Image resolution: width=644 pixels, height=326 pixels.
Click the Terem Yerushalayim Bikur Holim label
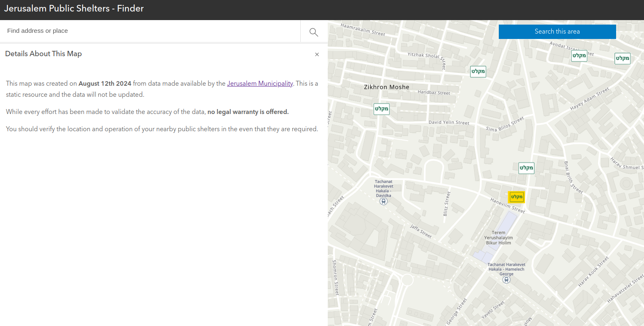pyautogui.click(x=498, y=238)
